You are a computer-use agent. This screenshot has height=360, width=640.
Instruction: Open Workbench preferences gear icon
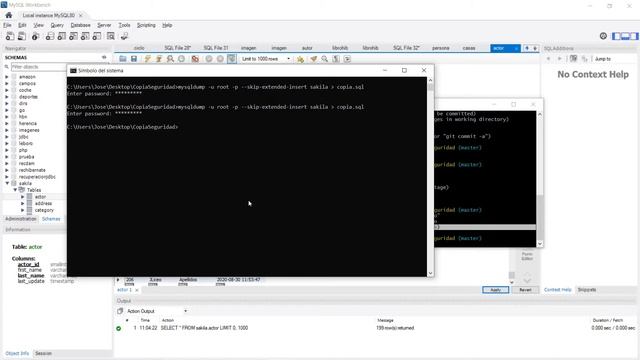(603, 36)
